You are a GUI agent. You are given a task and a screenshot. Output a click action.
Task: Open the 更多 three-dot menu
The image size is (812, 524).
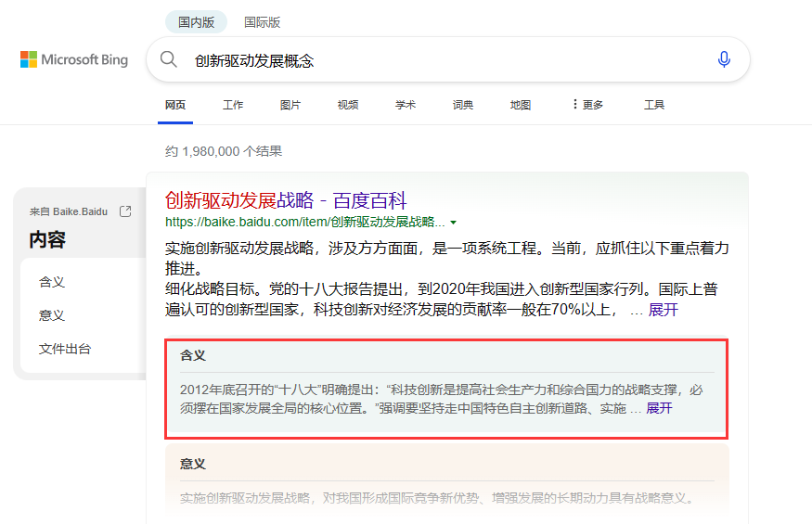pyautogui.click(x=587, y=105)
